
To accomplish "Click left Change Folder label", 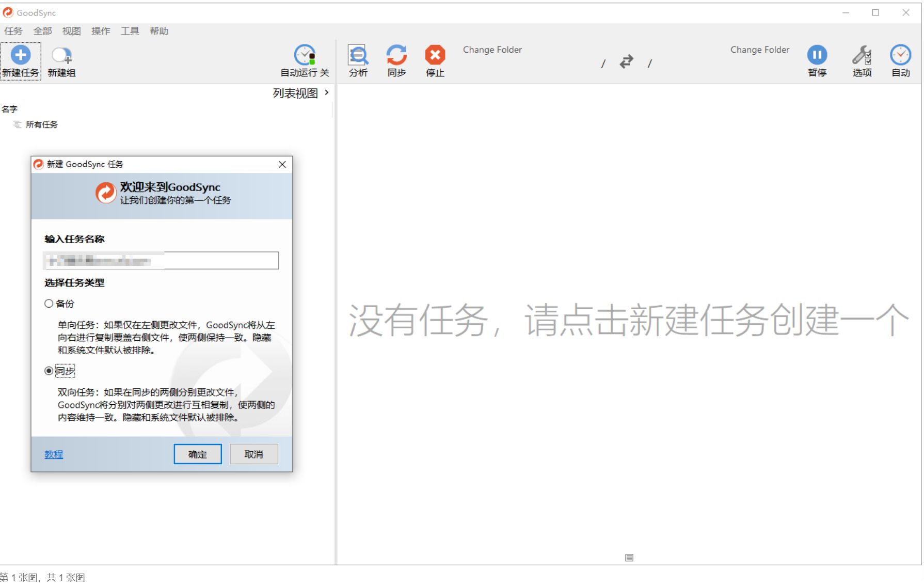I will (x=492, y=50).
